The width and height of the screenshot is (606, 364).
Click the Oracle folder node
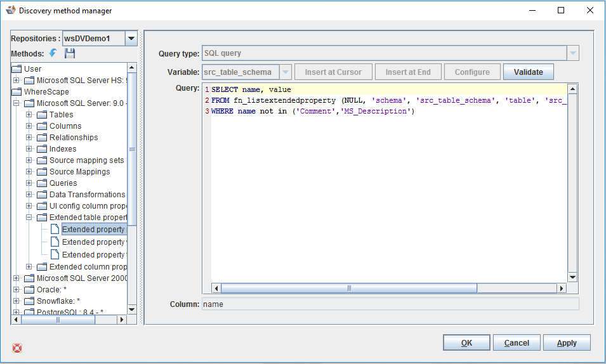click(x=51, y=290)
